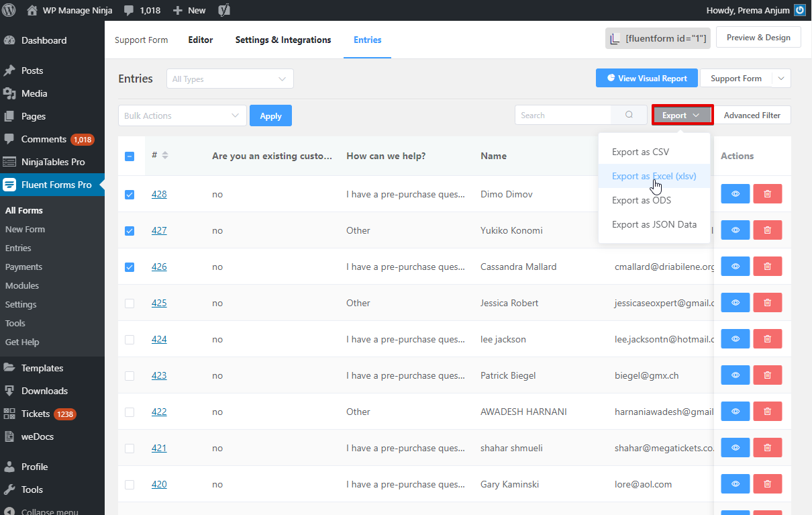This screenshot has height=515, width=812.
Task: Choose Export as Excel (xlsv)
Action: pyautogui.click(x=654, y=176)
